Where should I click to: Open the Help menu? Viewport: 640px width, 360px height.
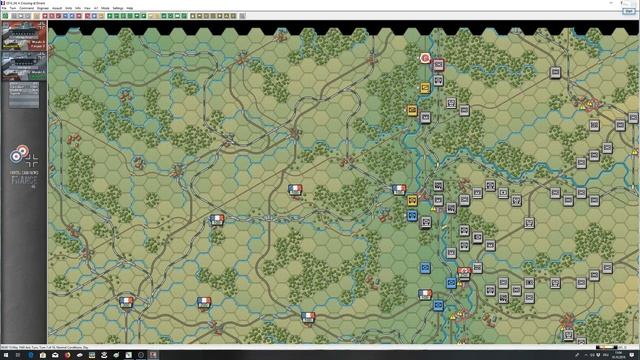(129, 8)
